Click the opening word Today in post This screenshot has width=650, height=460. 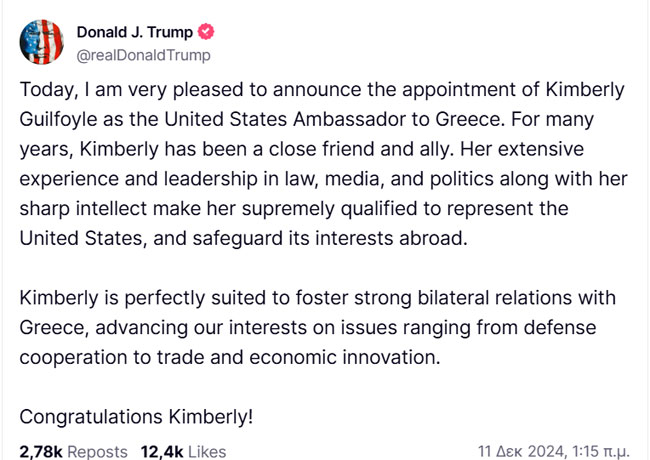pyautogui.click(x=49, y=90)
